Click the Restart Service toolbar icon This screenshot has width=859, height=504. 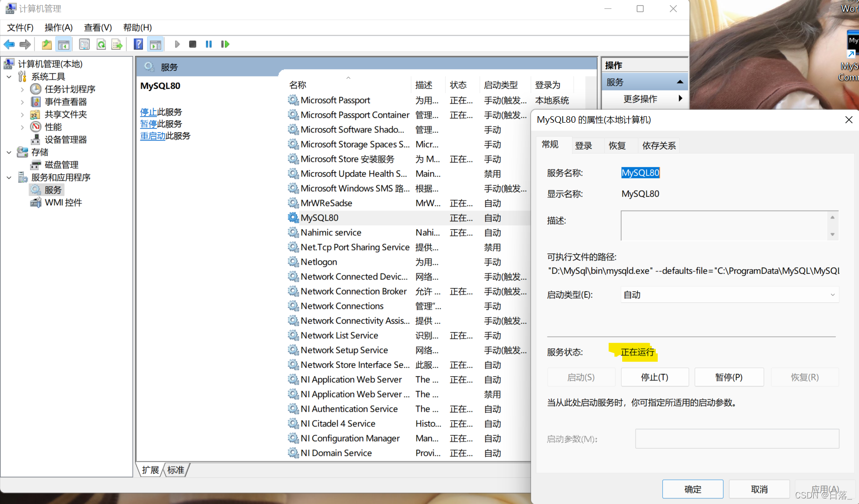(225, 44)
